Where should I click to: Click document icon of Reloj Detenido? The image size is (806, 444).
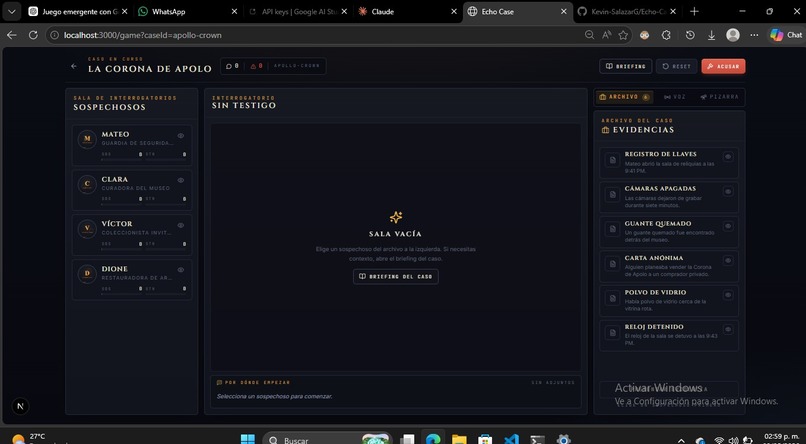(x=612, y=332)
